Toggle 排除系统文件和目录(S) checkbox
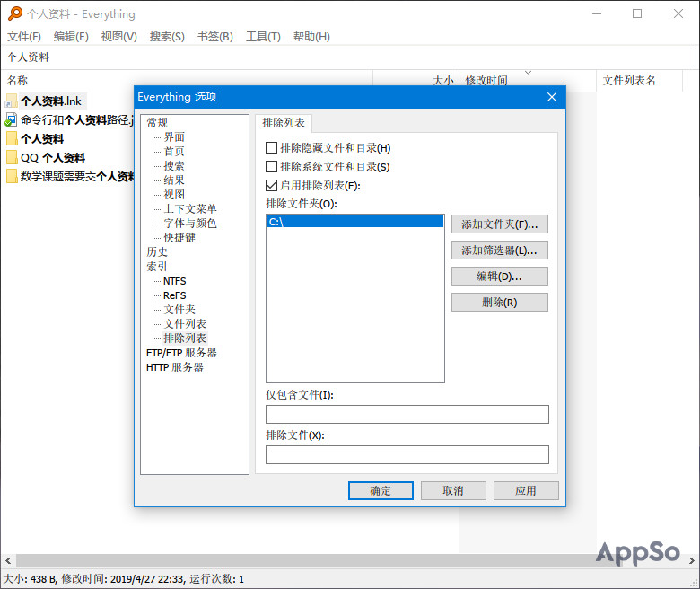The width and height of the screenshot is (700, 589). tap(271, 167)
